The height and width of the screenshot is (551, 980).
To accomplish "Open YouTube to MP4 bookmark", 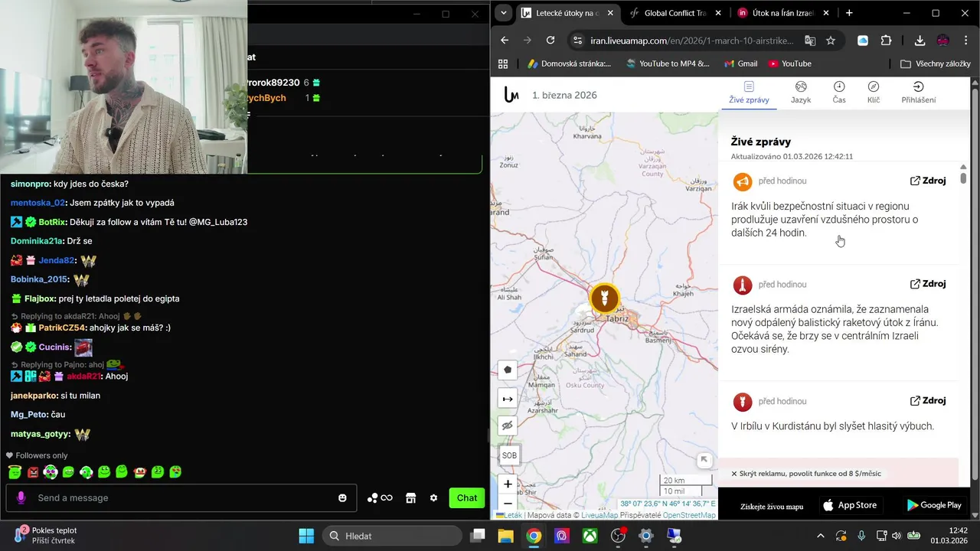I will [x=668, y=64].
